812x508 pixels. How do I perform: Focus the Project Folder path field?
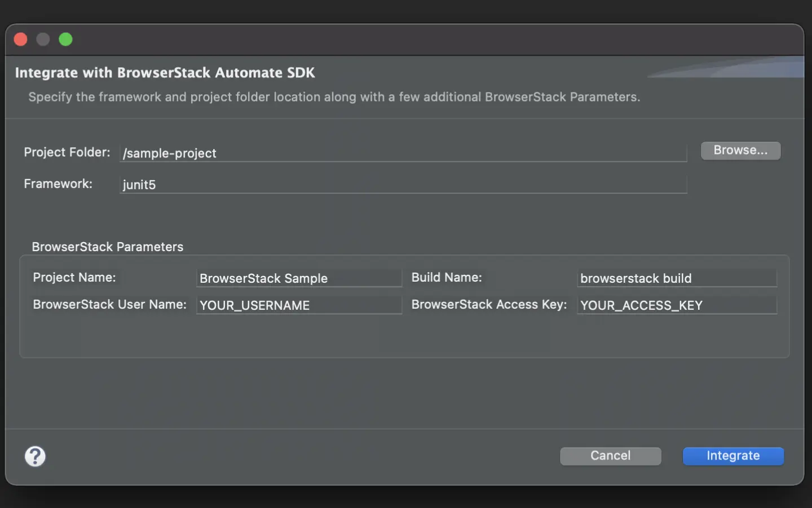pyautogui.click(x=403, y=153)
